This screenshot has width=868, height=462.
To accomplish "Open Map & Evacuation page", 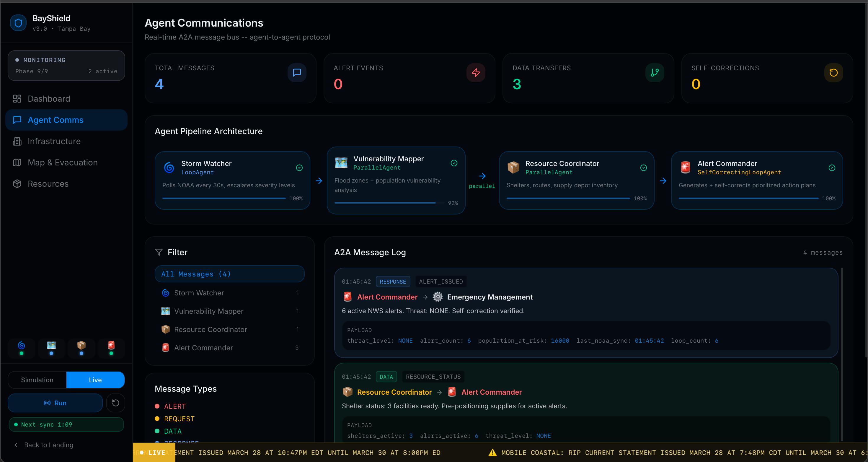I will tap(63, 162).
